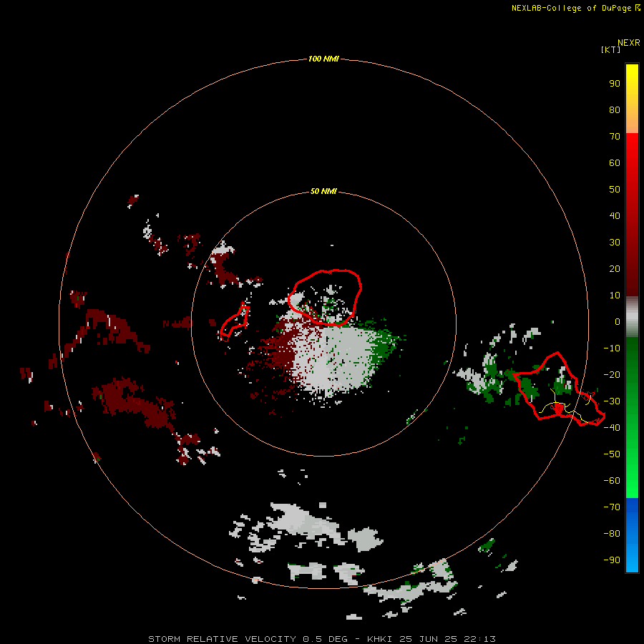Select the 50 NMI range ring label
Viewport: 644px width, 644px height.
click(x=323, y=191)
